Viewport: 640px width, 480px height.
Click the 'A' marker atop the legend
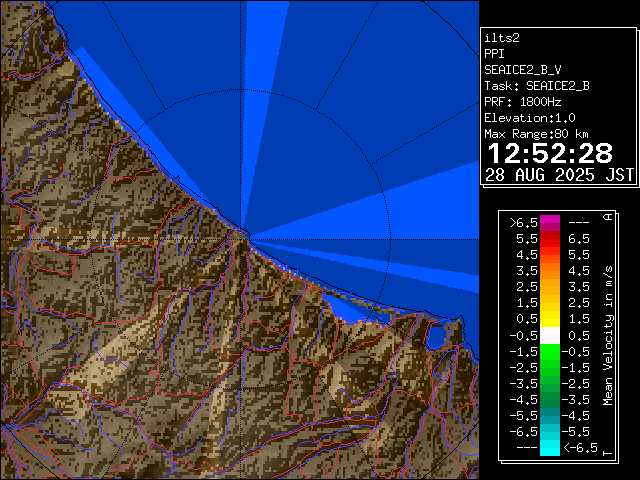(x=607, y=216)
